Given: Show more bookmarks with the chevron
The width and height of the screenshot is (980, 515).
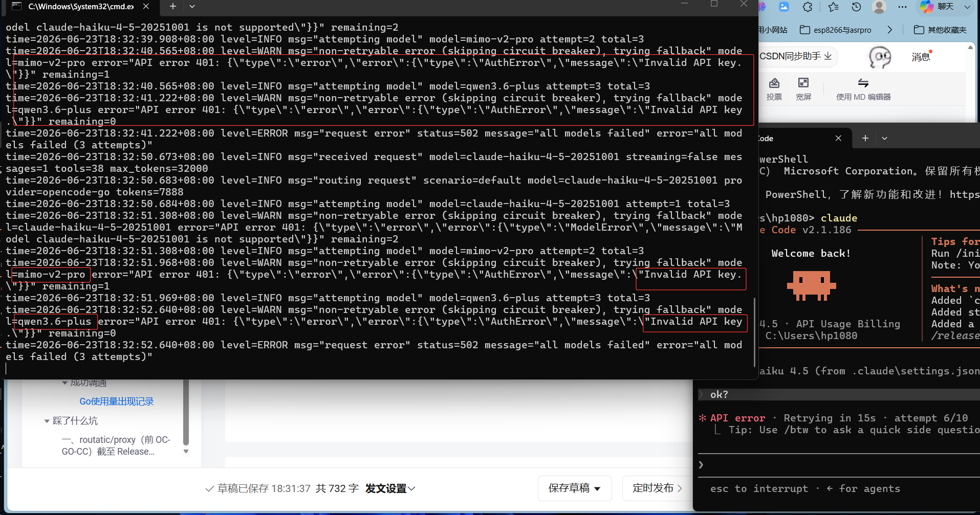Looking at the screenshot, I should click(889, 30).
